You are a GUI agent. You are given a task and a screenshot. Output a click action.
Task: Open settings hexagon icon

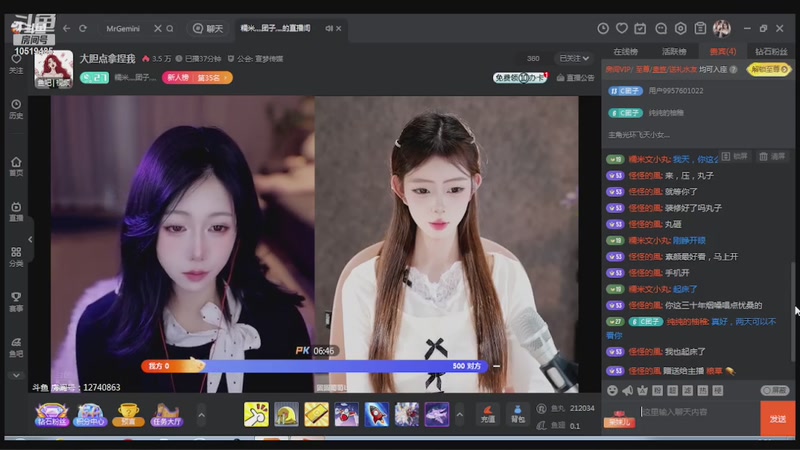tap(681, 29)
